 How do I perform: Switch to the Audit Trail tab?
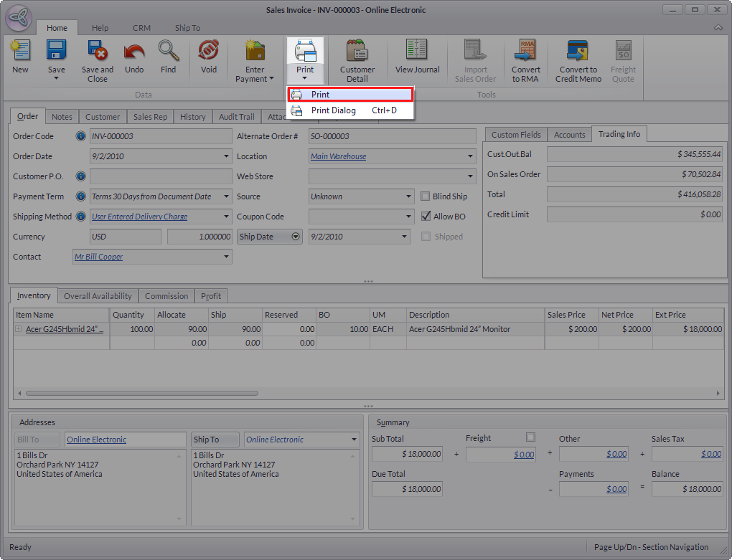pos(236,117)
